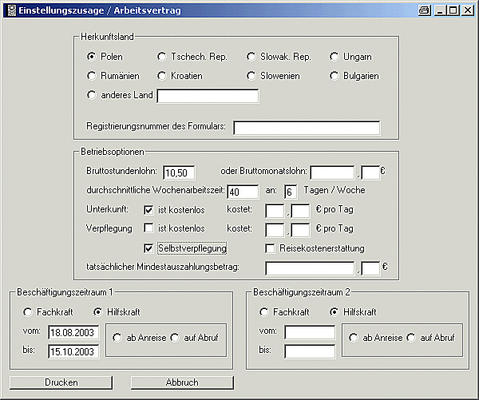Click the Registrierungsnummer des Formulars field

pos(307,128)
